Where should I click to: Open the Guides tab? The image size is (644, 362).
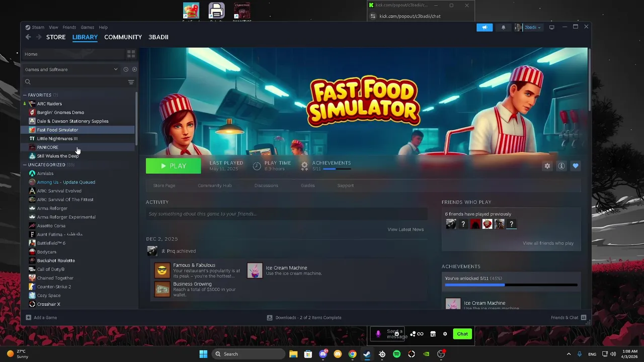pyautogui.click(x=308, y=186)
